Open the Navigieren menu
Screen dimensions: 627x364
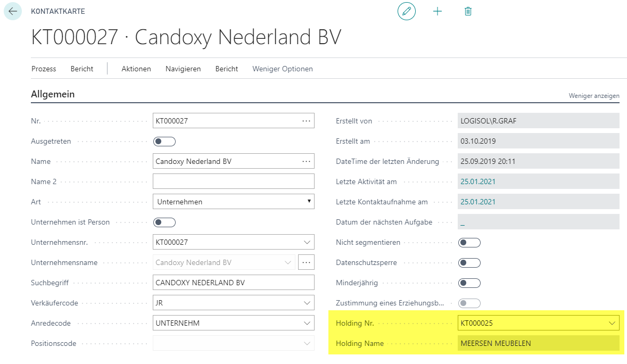click(183, 69)
